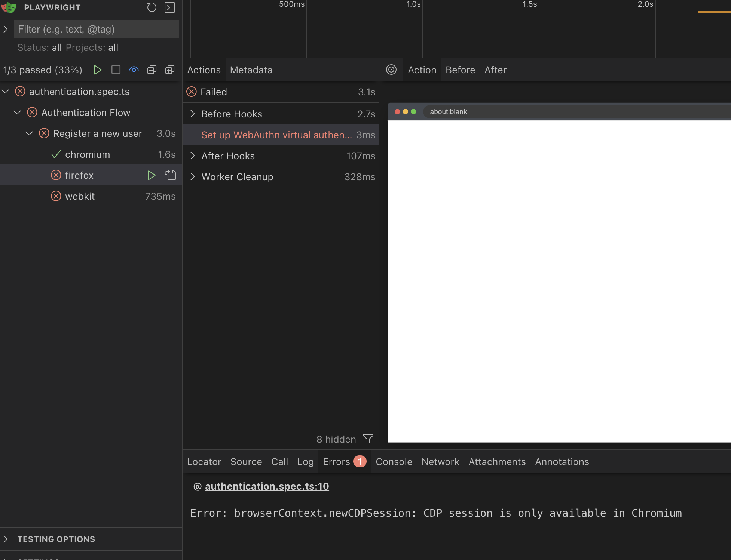Switch to the Metadata tab
Screen dimensions: 731x560
[251, 70]
